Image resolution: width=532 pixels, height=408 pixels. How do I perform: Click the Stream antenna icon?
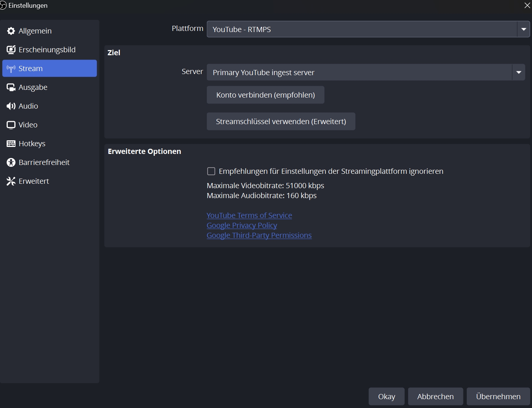(11, 68)
